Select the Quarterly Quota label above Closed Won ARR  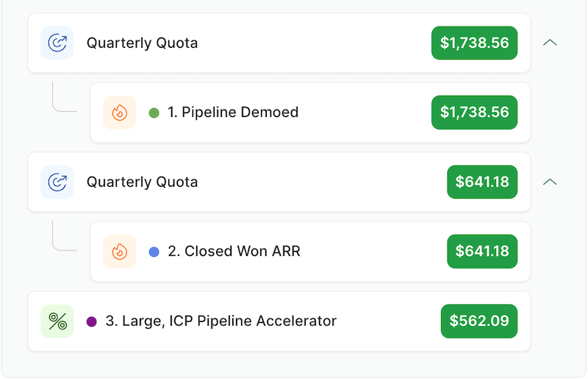(142, 183)
